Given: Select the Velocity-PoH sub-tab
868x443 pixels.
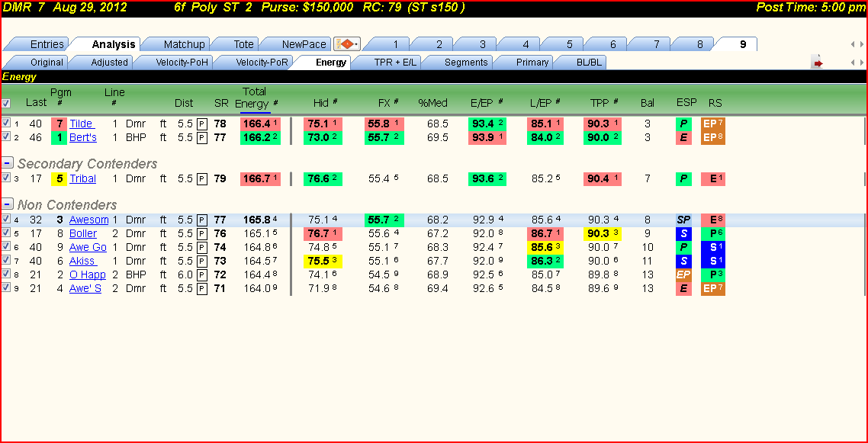Looking at the screenshot, I should 182,63.
